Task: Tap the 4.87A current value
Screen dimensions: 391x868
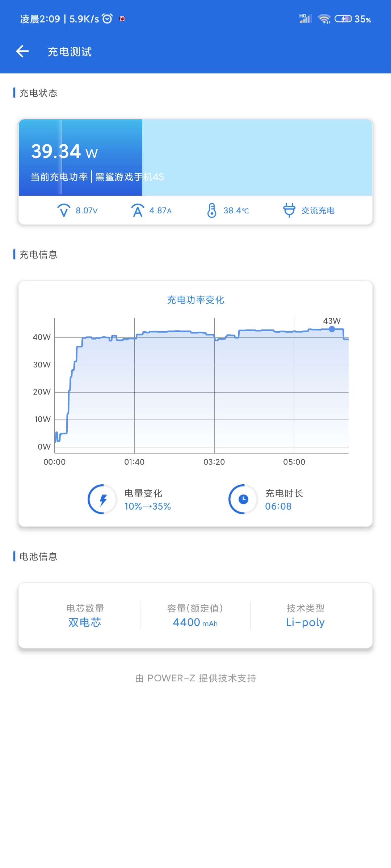Action: [x=160, y=210]
